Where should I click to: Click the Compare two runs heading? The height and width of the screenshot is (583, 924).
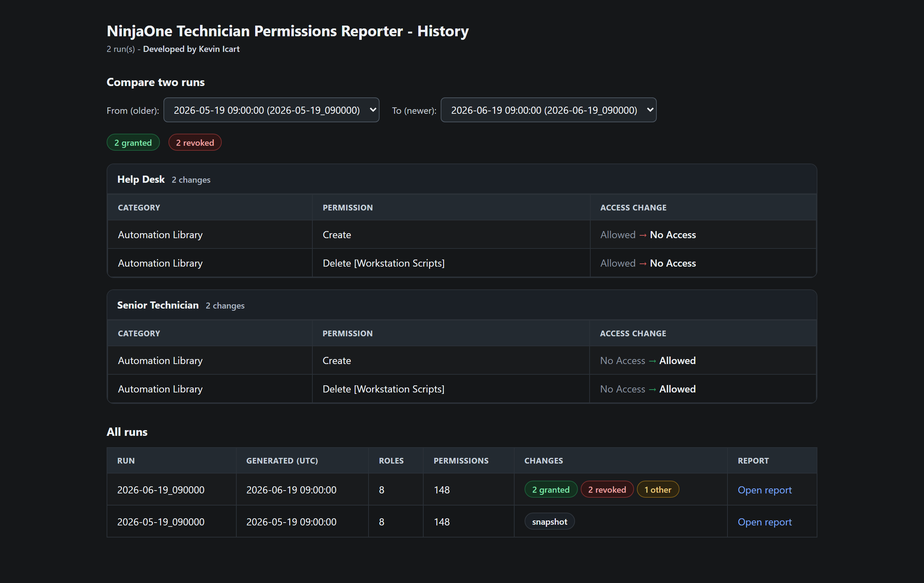(155, 82)
